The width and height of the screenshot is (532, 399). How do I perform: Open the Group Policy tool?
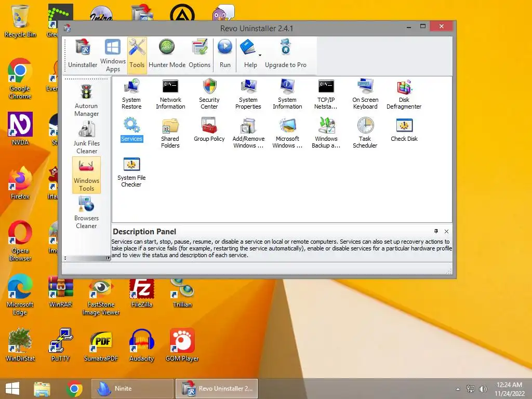point(209,129)
